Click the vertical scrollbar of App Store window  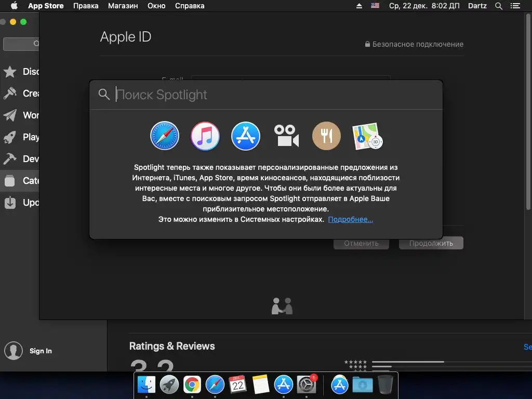click(x=528, y=112)
